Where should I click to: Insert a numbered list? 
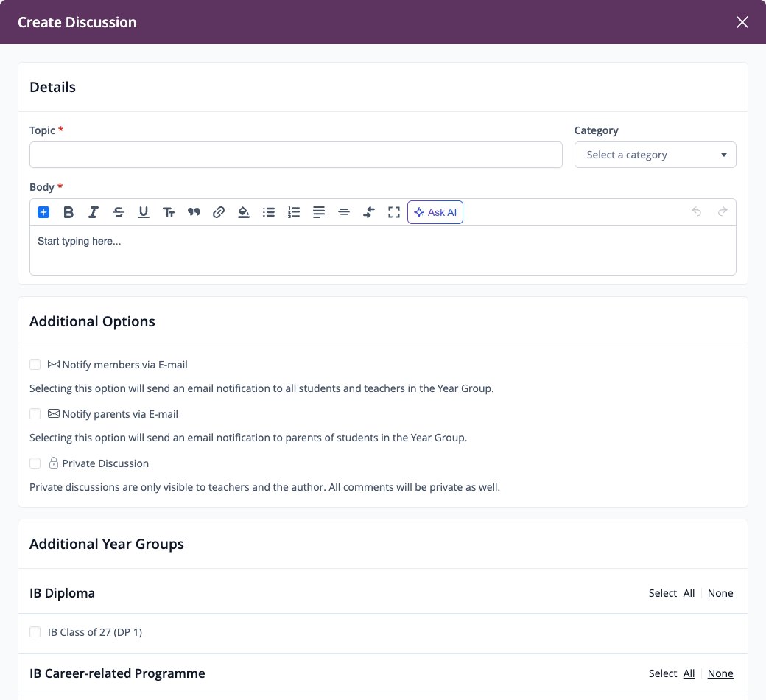[x=294, y=212]
